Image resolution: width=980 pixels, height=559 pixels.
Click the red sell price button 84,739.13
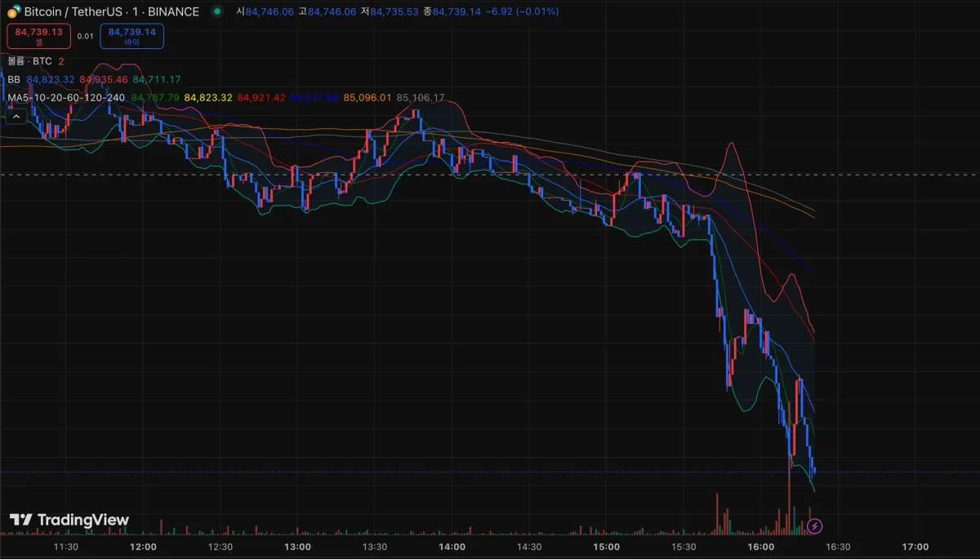(x=38, y=36)
